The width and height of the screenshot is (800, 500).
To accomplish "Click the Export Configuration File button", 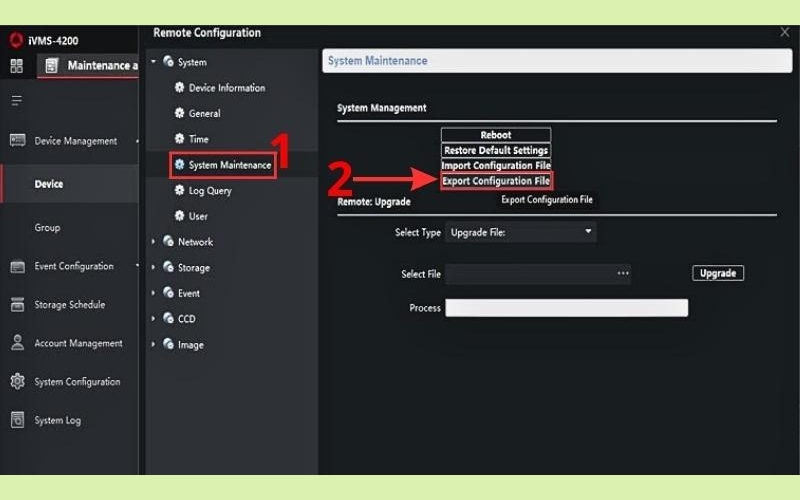I will 496,181.
